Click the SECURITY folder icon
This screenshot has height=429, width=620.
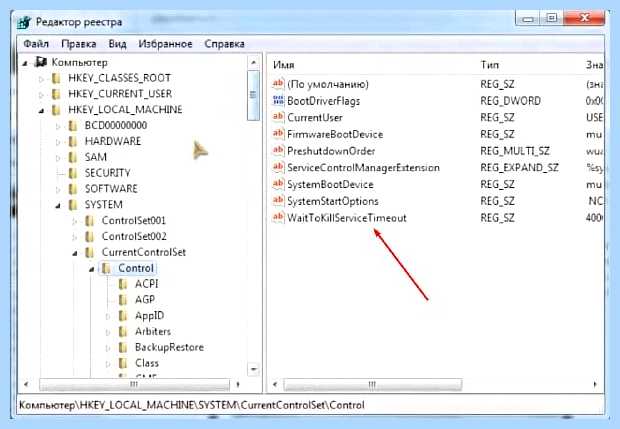click(73, 173)
